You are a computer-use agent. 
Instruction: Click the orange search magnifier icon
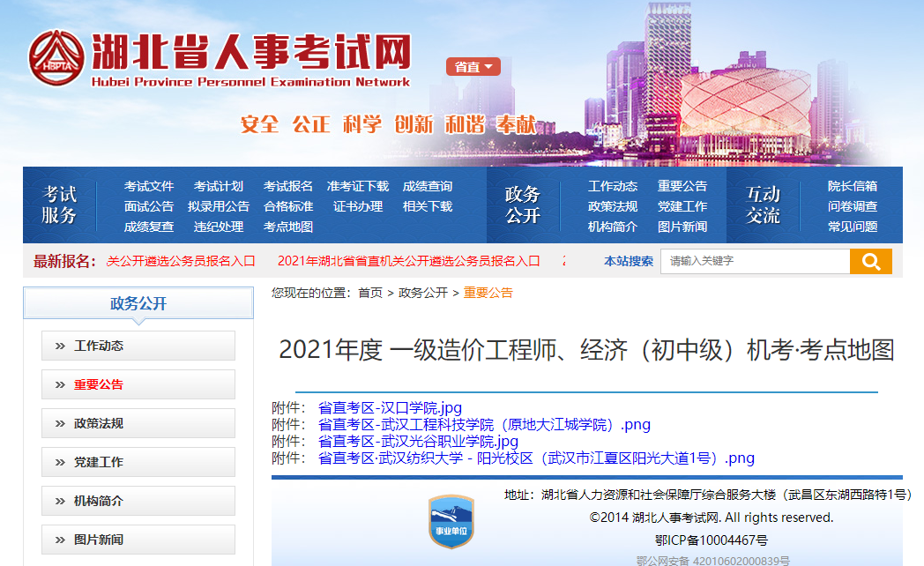[870, 261]
